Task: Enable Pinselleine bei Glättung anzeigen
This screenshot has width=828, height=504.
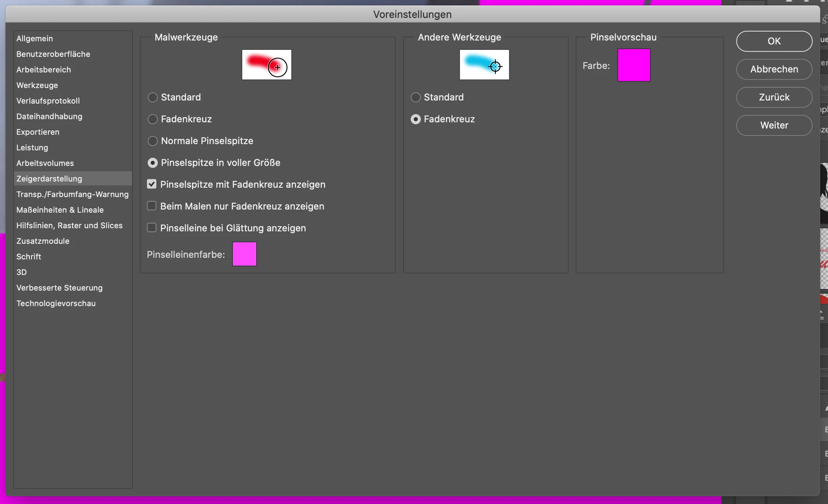Action: pos(152,228)
